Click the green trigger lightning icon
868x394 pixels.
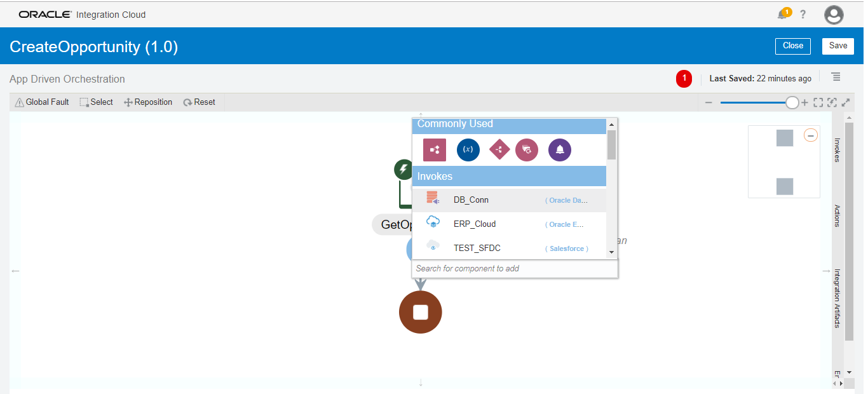coord(403,170)
